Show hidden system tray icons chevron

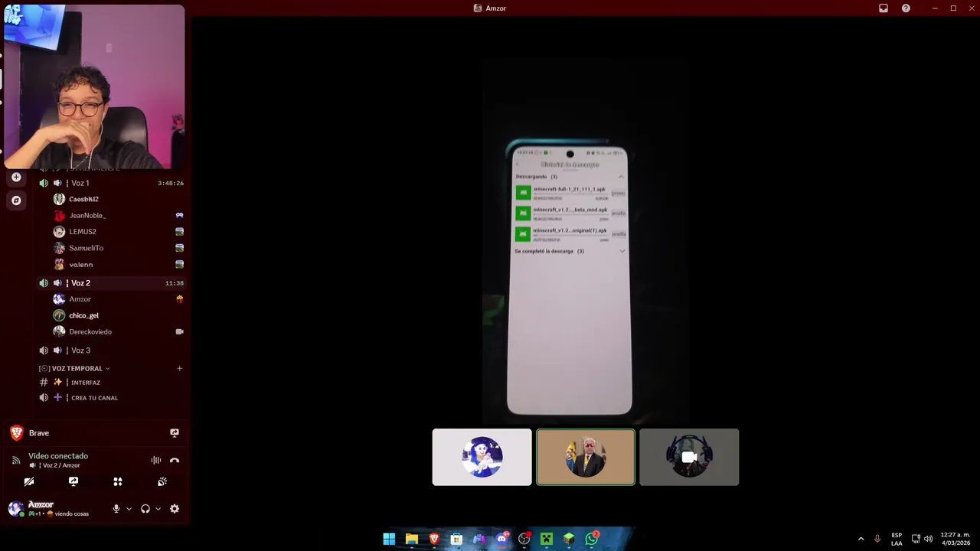[x=861, y=539]
